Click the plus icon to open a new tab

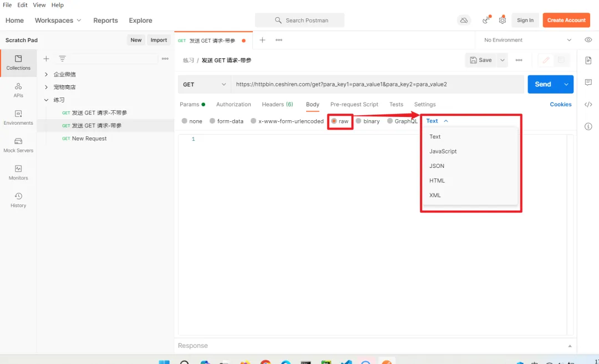262,40
